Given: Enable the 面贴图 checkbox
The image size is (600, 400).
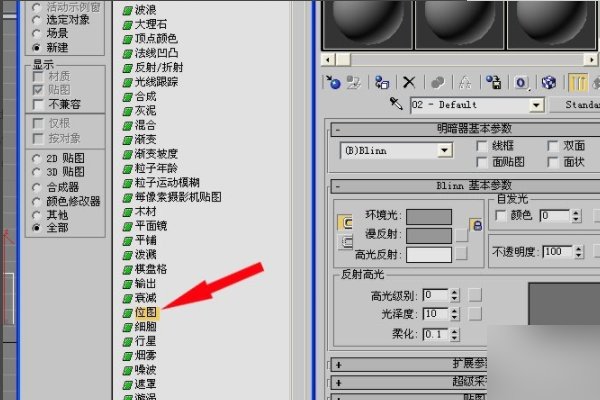Looking at the screenshot, I should coord(482,162).
